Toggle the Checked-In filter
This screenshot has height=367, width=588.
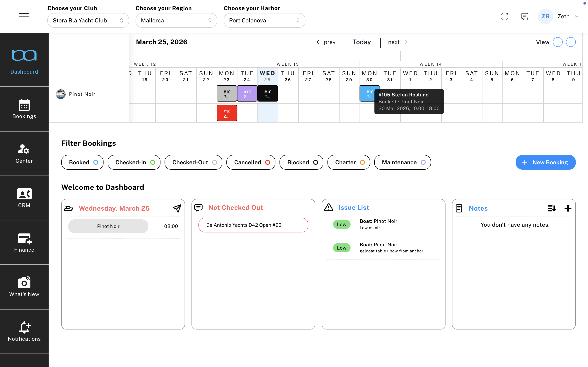(134, 162)
